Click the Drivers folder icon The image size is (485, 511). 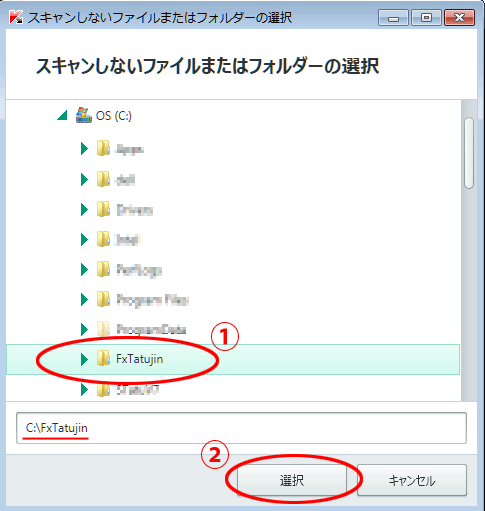tap(103, 209)
